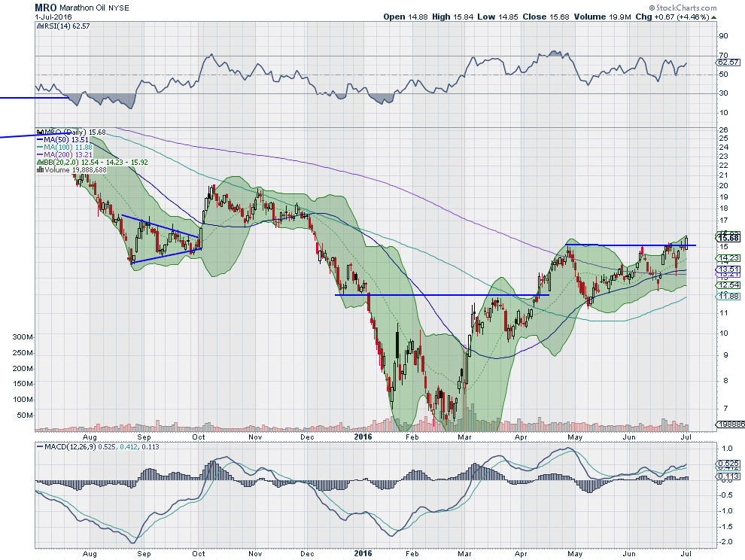Viewport: 745px width, 560px height.
Task: Click the line icon before MACD(12,26,9) label
Action: pos(39,447)
